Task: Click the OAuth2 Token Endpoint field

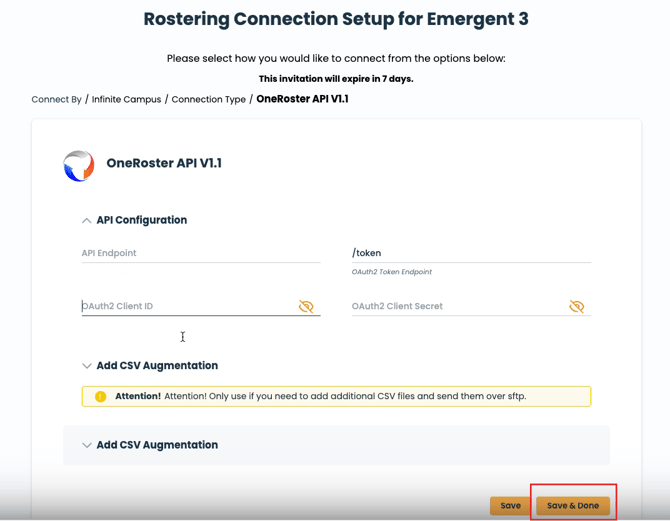Action: pos(470,254)
